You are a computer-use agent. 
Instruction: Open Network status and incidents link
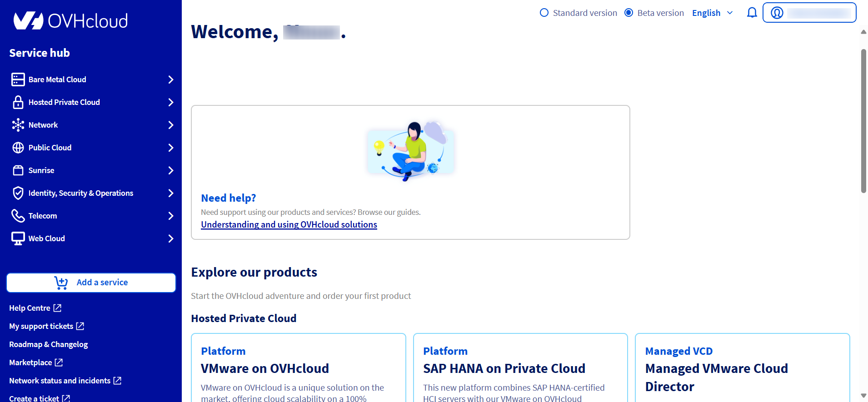[65, 381]
